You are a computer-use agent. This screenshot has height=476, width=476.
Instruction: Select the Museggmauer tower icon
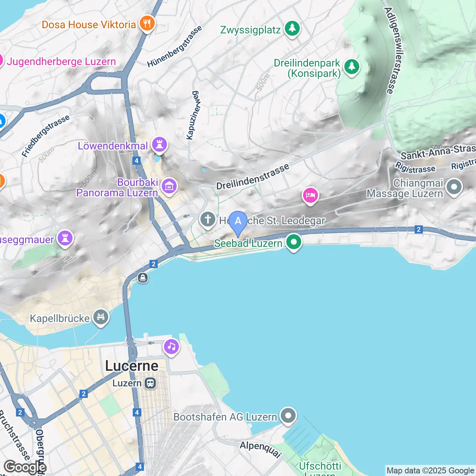pos(65,238)
